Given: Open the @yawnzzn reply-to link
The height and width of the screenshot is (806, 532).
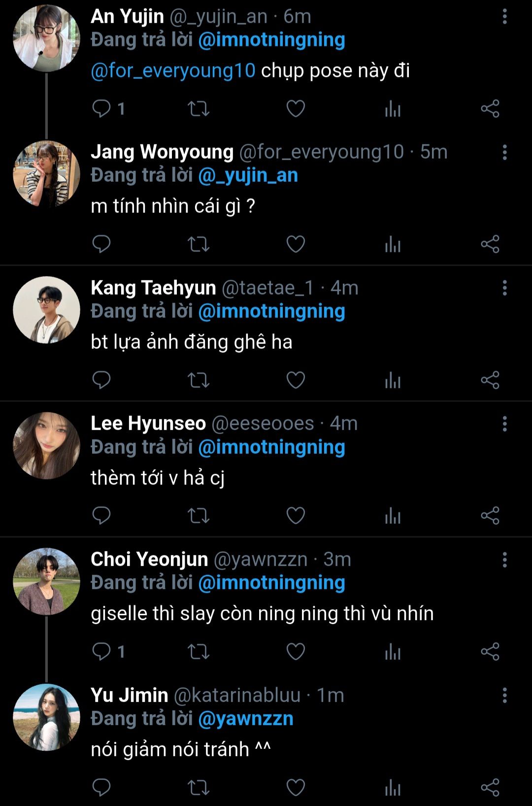Looking at the screenshot, I should click(245, 719).
